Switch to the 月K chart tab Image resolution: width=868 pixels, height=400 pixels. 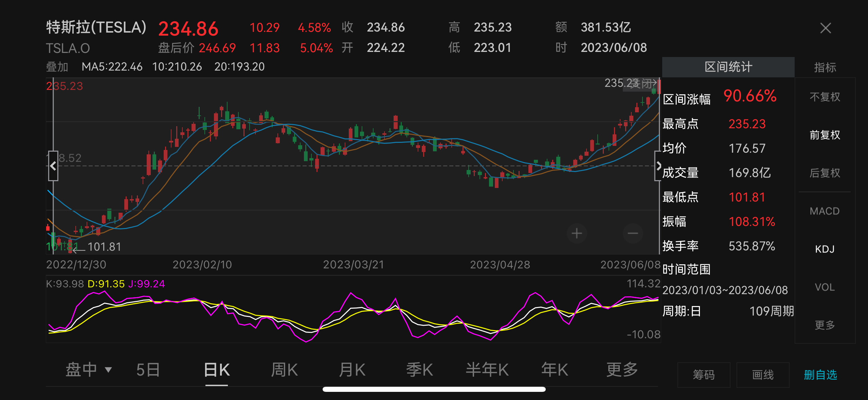pos(352,369)
